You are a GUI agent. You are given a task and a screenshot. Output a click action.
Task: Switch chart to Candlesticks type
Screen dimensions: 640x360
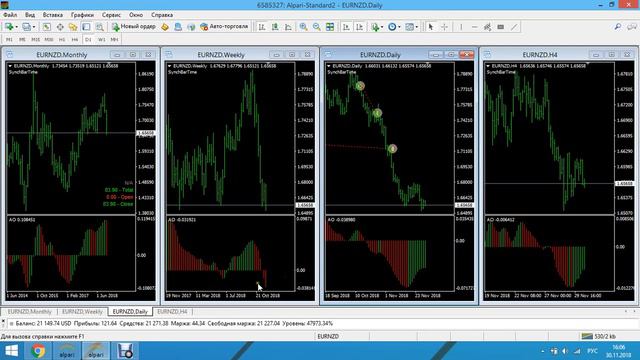(275, 27)
